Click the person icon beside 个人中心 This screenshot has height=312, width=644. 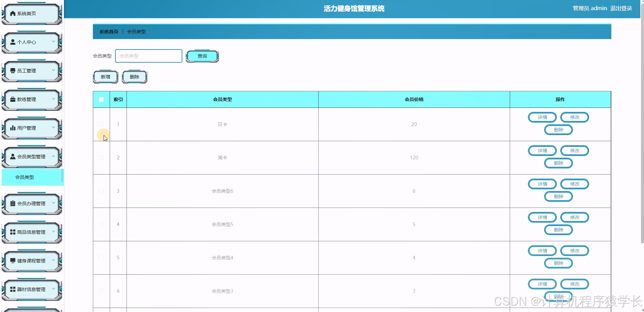(13, 42)
